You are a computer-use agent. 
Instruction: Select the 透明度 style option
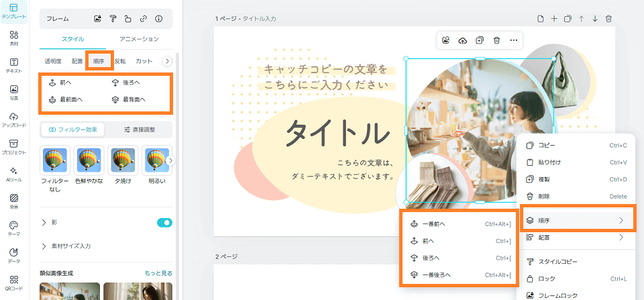53,61
